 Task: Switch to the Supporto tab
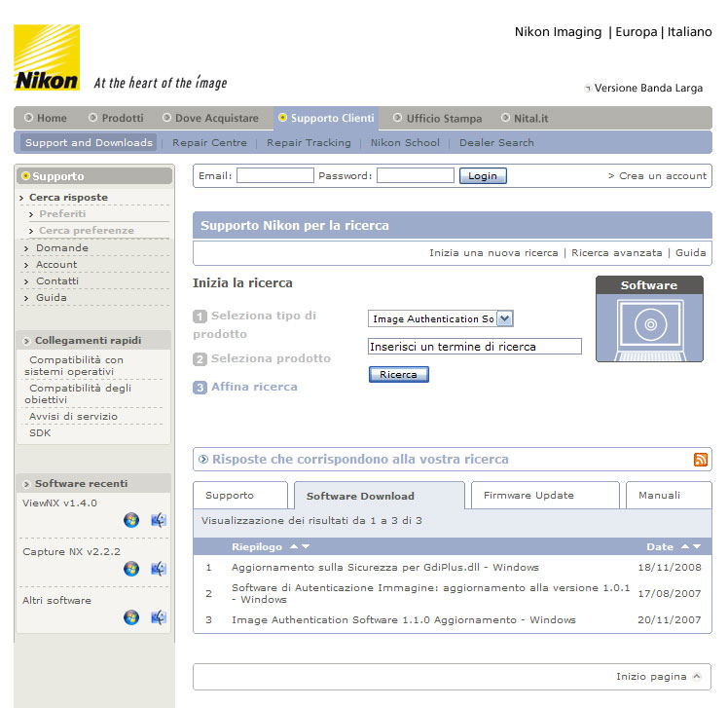pos(240,496)
